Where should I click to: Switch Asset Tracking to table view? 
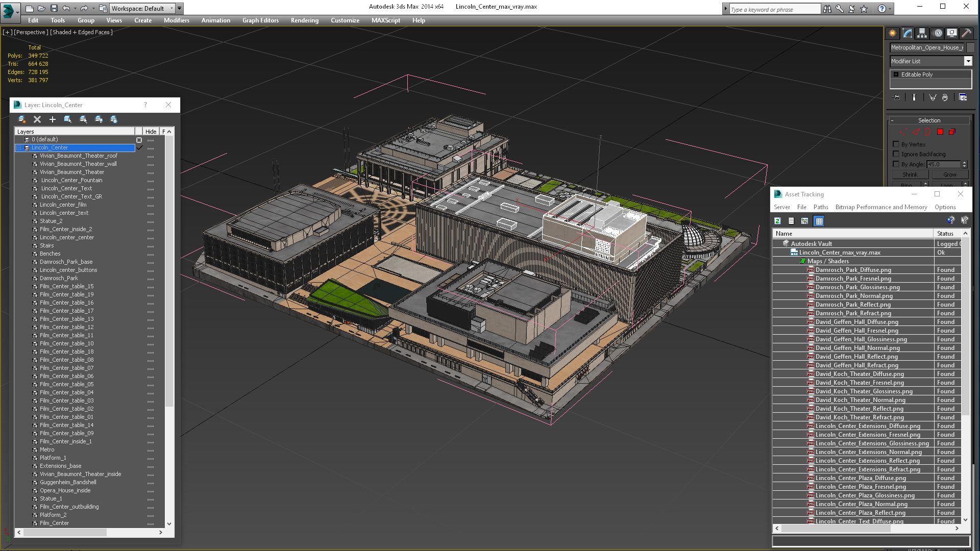pyautogui.click(x=819, y=221)
